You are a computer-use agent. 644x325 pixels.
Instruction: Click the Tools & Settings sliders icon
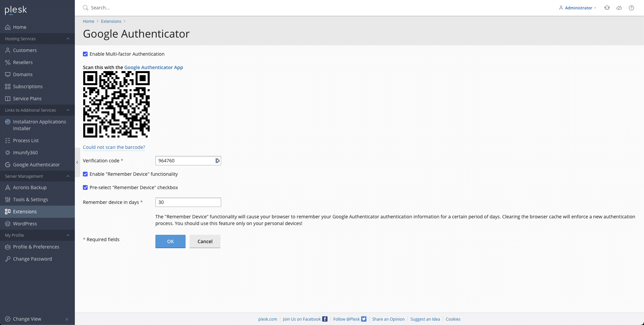[8, 200]
